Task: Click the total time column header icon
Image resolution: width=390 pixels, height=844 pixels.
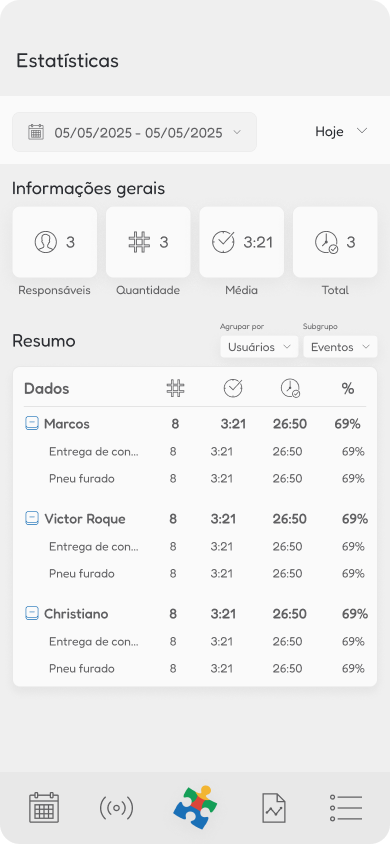Action: click(290, 388)
